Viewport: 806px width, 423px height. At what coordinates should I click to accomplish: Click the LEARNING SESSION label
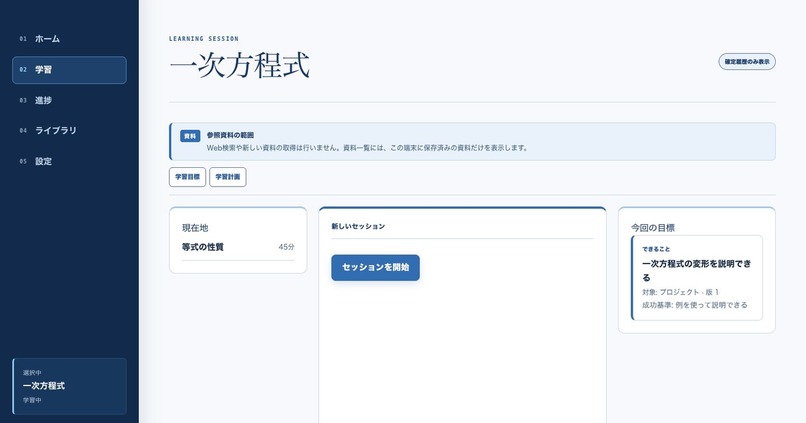click(204, 39)
